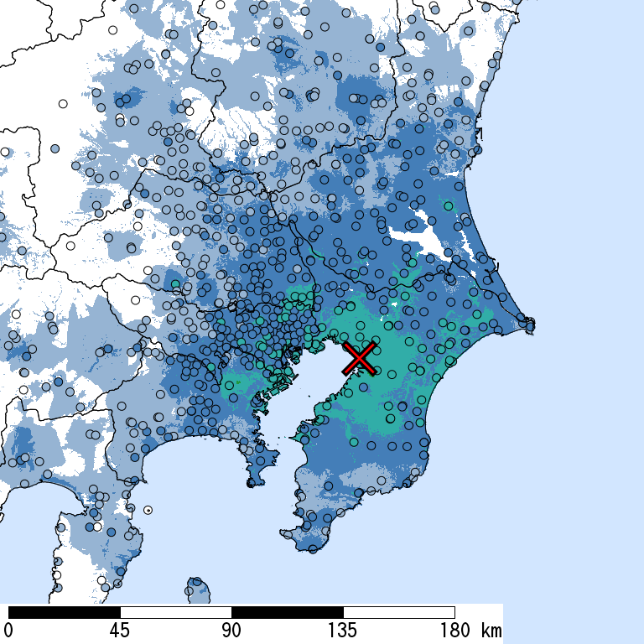The height and width of the screenshot is (644, 644).
Task: Click the "0" scale bar label
Action: coord(7,630)
